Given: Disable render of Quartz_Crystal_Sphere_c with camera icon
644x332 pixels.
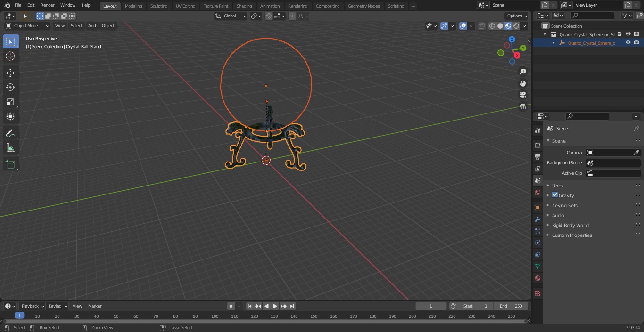Looking at the screenshot, I should 636,42.
